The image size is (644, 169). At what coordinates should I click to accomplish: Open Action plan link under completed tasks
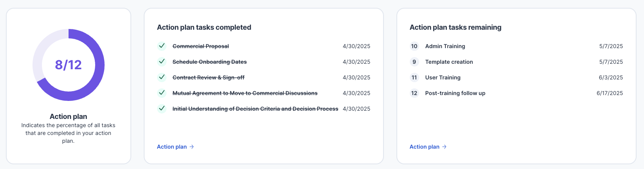click(x=175, y=147)
